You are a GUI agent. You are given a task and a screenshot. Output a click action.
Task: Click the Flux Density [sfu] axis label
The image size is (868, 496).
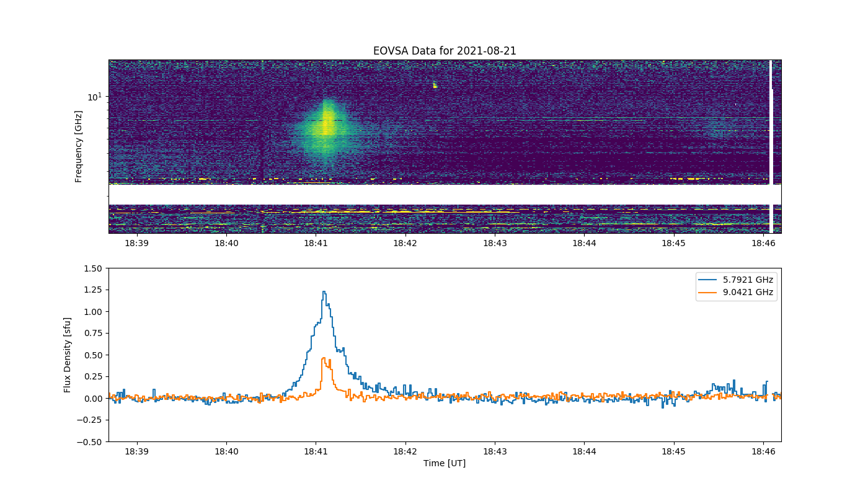68,355
